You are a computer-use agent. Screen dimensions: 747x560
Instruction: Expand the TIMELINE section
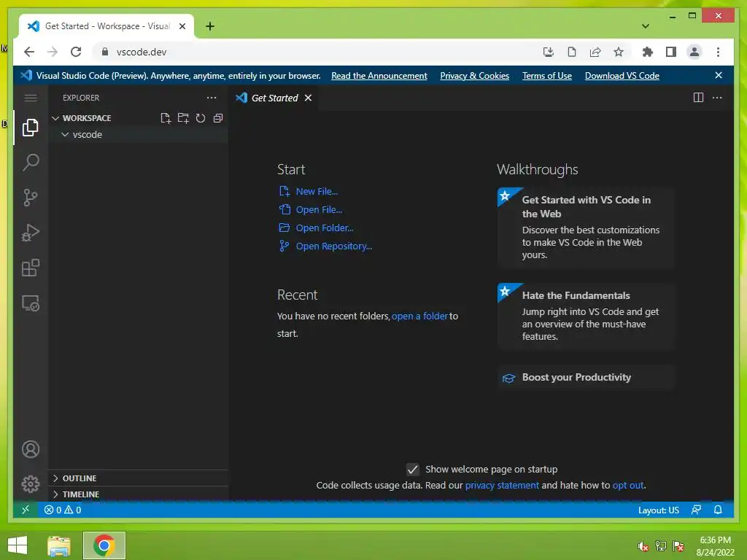[138, 494]
